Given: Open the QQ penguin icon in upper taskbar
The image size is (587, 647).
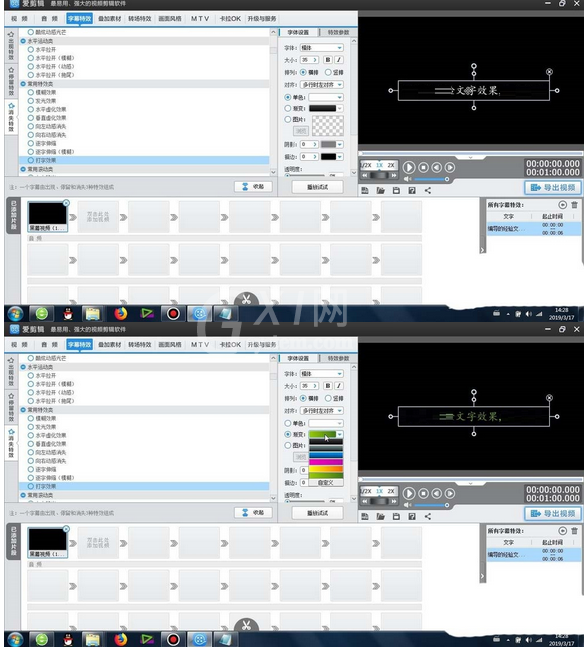Looking at the screenshot, I should point(68,314).
